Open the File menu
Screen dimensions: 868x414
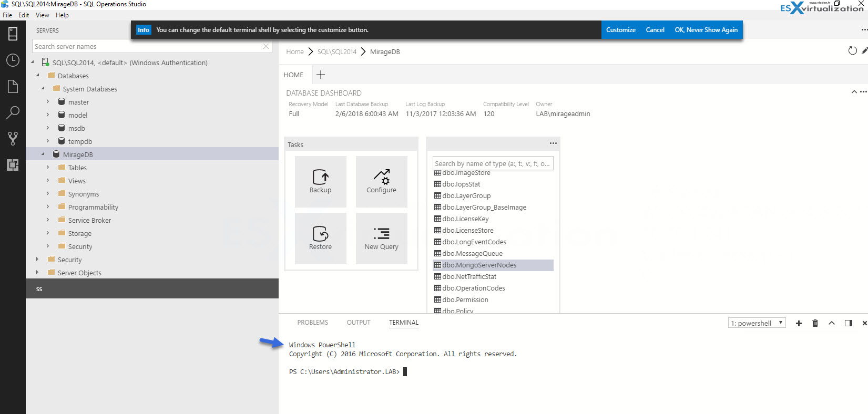click(x=7, y=15)
